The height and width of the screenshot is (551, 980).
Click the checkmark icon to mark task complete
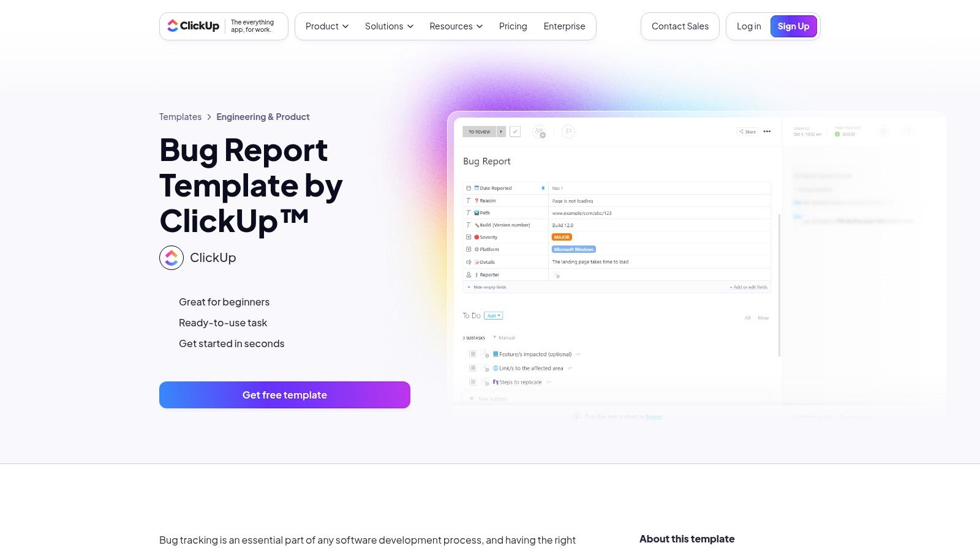tap(515, 131)
